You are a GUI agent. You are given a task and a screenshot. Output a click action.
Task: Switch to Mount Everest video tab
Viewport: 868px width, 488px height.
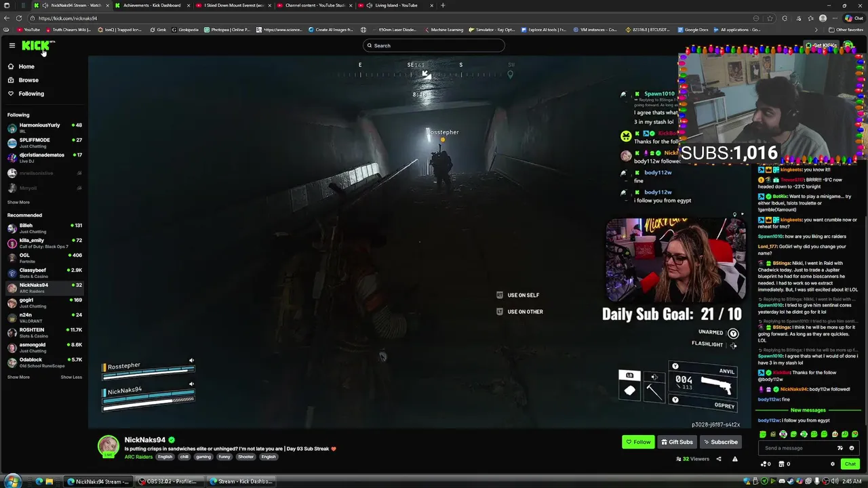click(x=234, y=5)
